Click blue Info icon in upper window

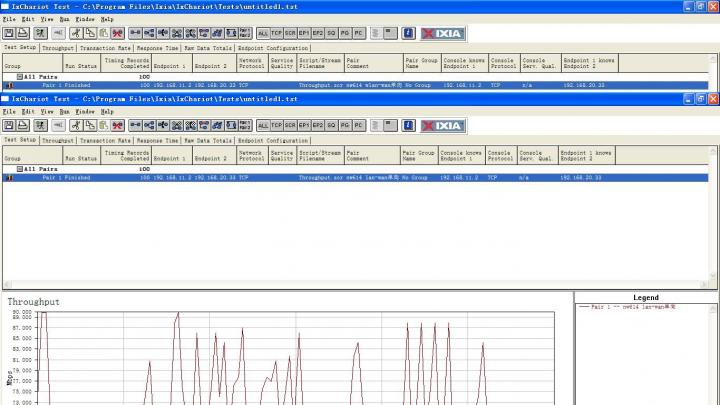[x=408, y=33]
